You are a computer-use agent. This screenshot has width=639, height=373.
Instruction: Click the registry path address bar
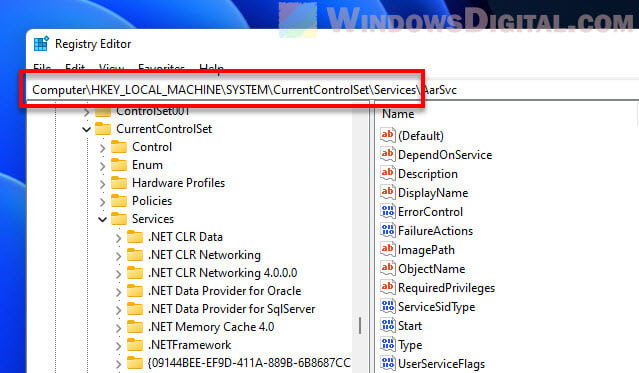[x=332, y=90]
